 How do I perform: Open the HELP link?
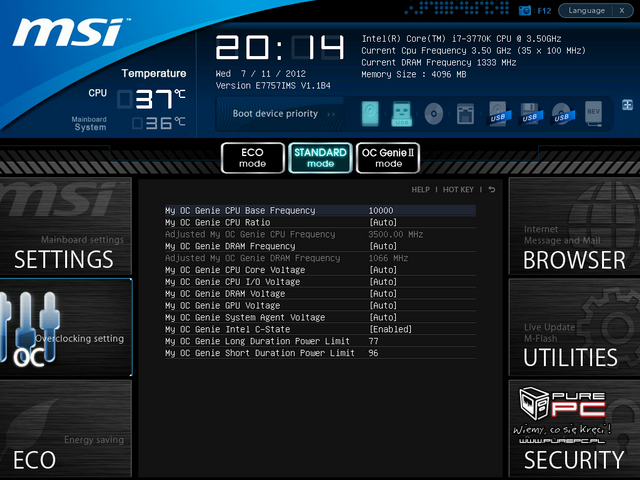(x=420, y=189)
